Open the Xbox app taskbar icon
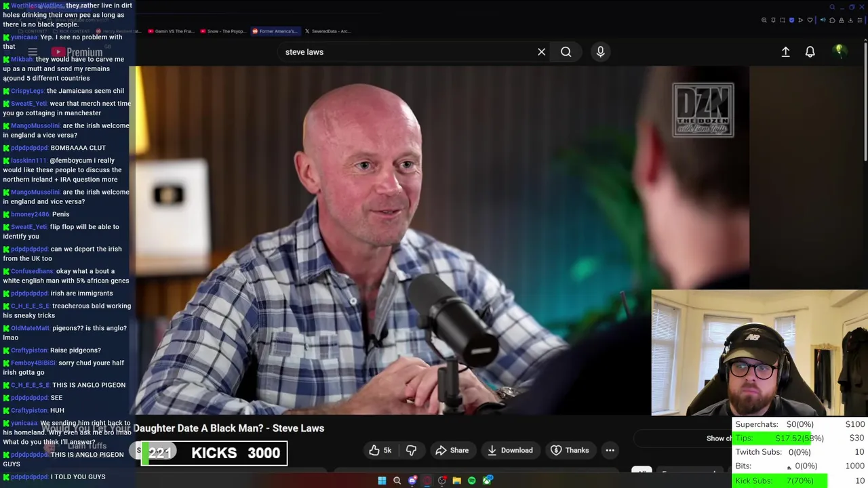This screenshot has height=488, width=868. coord(487,481)
